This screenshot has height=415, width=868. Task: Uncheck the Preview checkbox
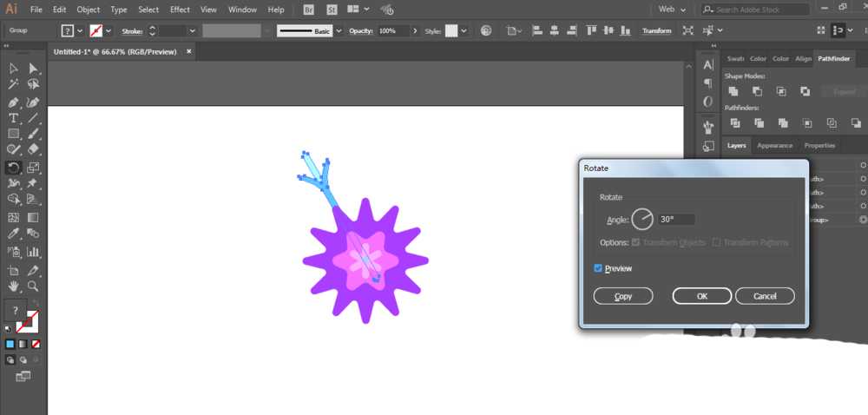point(598,268)
